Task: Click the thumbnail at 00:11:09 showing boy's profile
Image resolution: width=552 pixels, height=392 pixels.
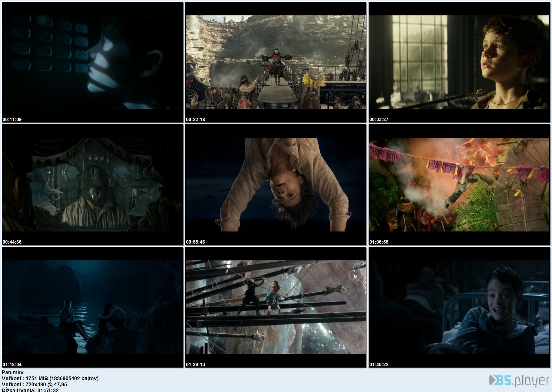Action: 92,62
